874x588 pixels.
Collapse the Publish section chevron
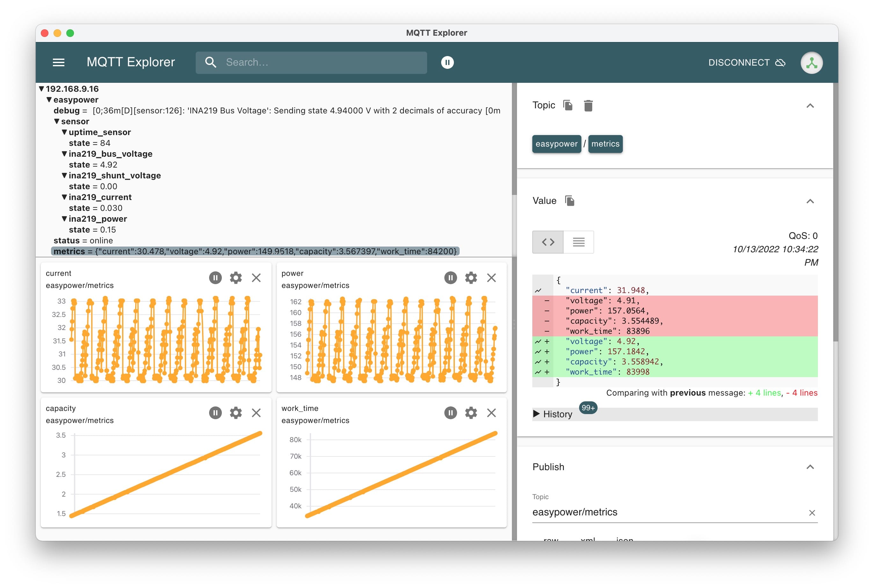(x=810, y=467)
